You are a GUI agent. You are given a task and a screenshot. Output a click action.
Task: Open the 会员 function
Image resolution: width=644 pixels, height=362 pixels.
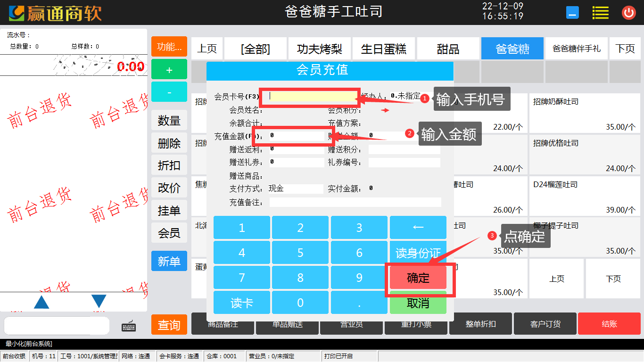[x=169, y=232]
